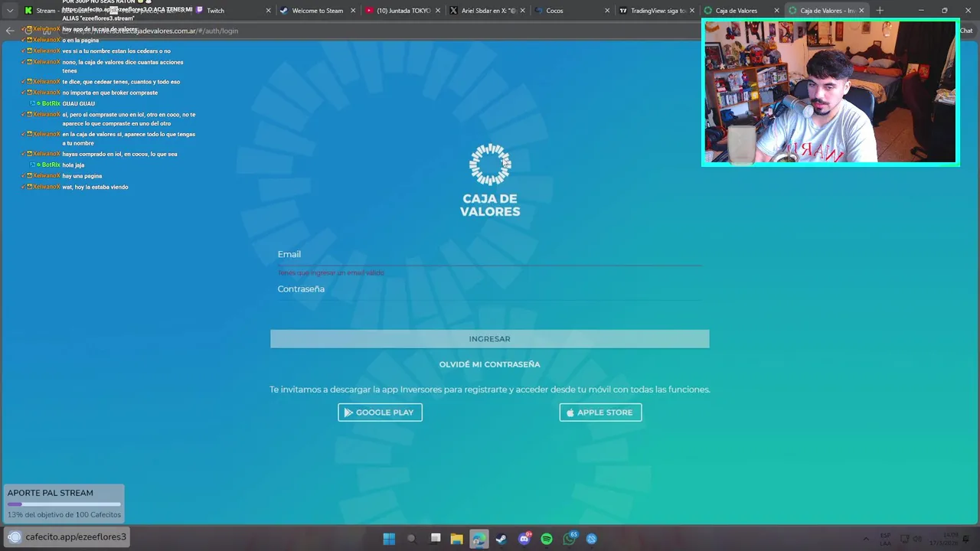Switch to the Juntada TOKYO tab
Screen dimensions: 980x551
click(x=402, y=11)
